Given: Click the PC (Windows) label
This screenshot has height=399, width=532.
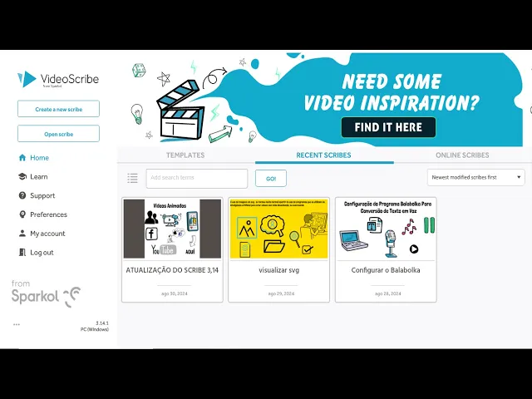Looking at the screenshot, I should [x=95, y=329].
